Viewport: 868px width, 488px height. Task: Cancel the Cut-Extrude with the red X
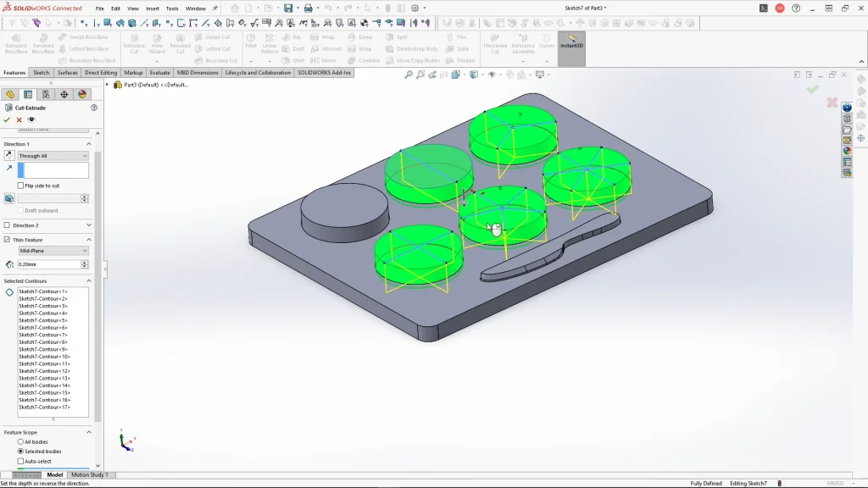tap(19, 119)
